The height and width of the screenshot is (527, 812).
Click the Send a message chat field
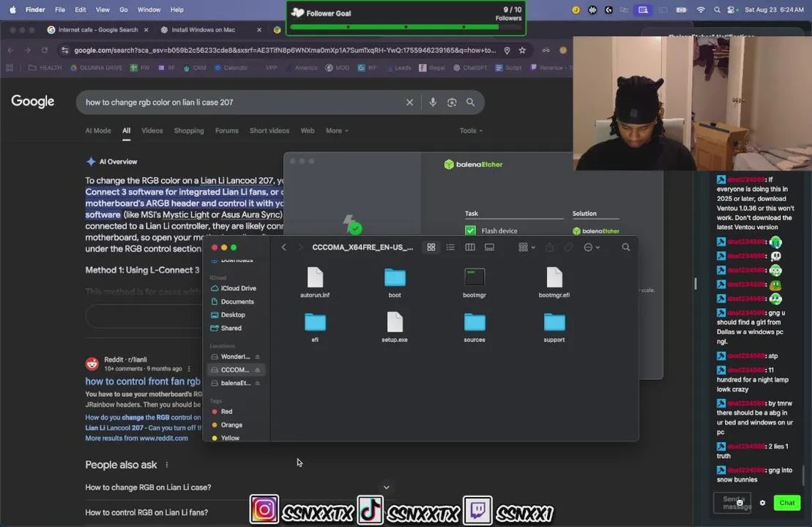click(x=732, y=503)
